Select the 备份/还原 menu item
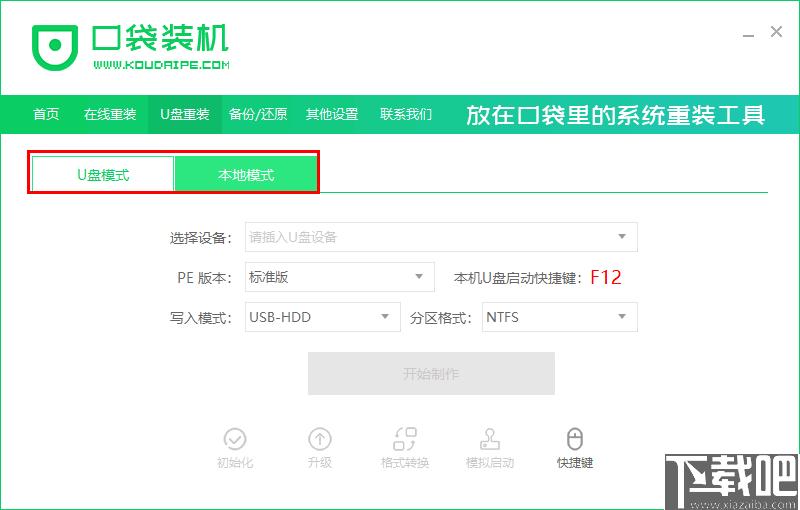This screenshot has width=800, height=510. pyautogui.click(x=258, y=114)
